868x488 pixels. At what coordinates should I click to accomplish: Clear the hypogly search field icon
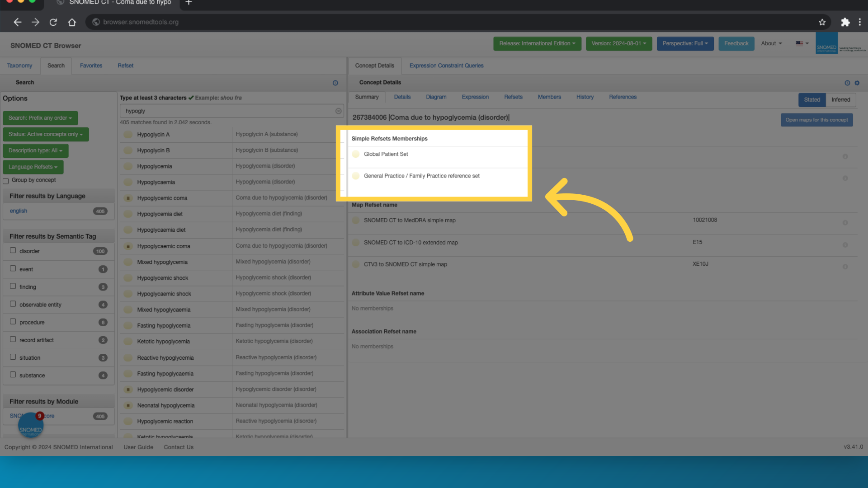coord(338,111)
